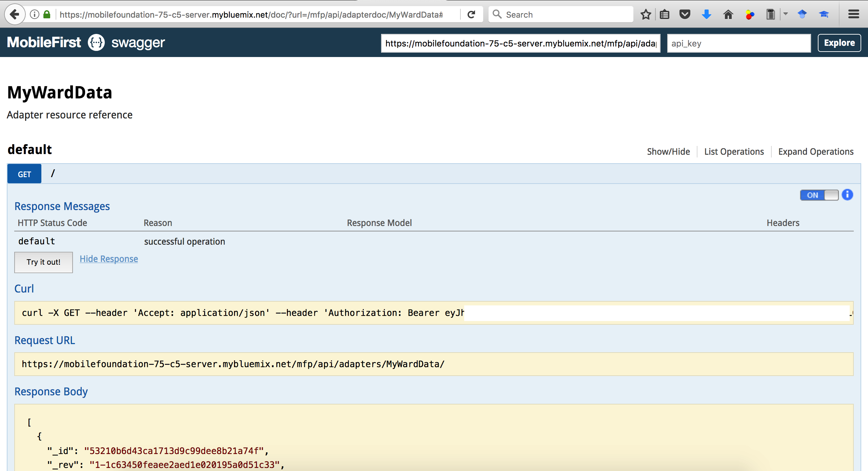Image resolution: width=868 pixels, height=471 pixels.
Task: Click the "_id" value in response body
Action: (x=174, y=451)
